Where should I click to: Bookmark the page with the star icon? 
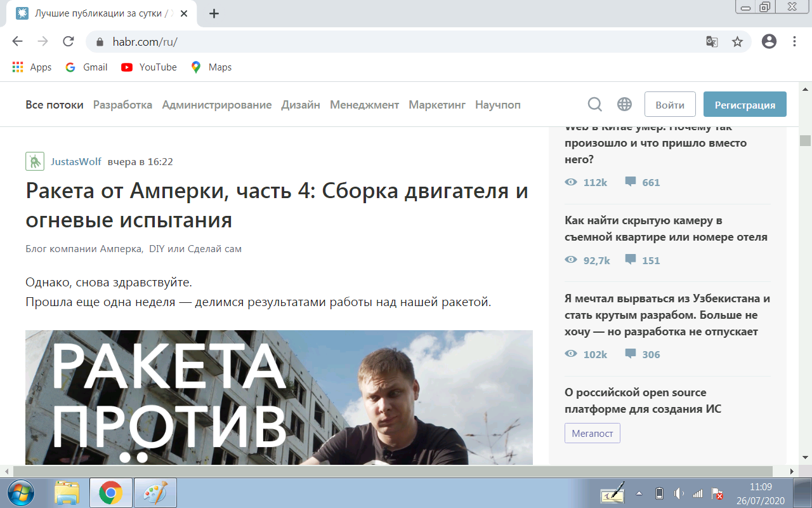(x=737, y=41)
